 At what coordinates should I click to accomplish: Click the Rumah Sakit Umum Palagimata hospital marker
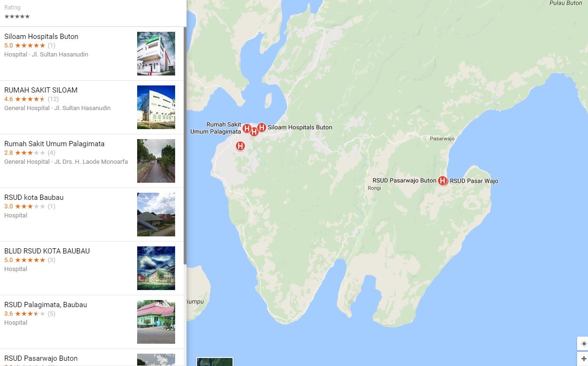coord(247,128)
